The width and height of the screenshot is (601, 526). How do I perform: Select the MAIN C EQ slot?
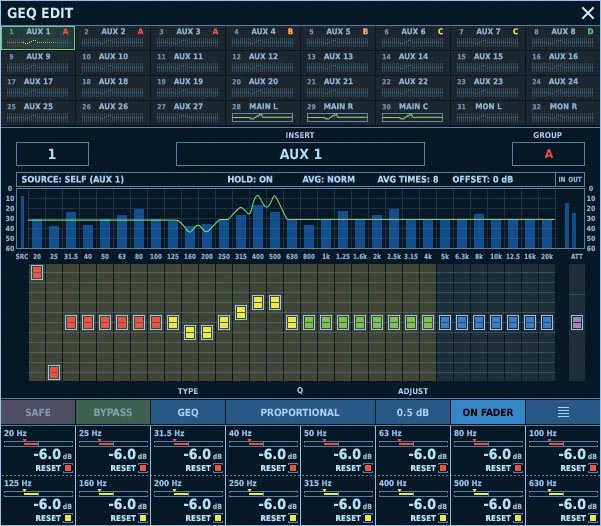pyautogui.click(x=413, y=112)
